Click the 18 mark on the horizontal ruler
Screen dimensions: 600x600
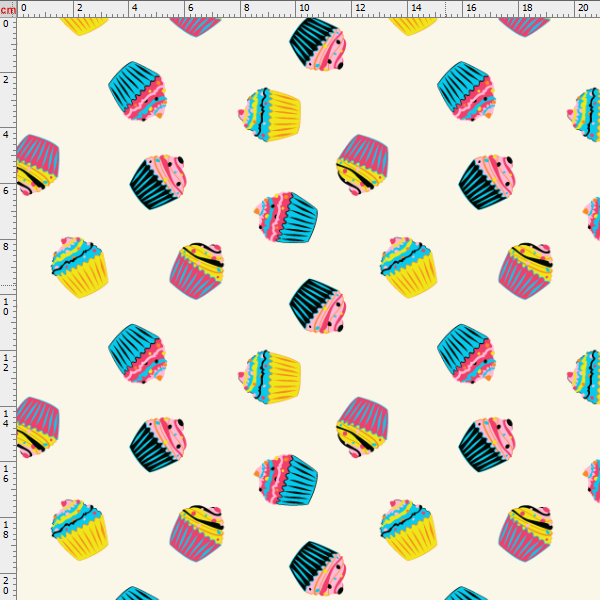[527, 8]
